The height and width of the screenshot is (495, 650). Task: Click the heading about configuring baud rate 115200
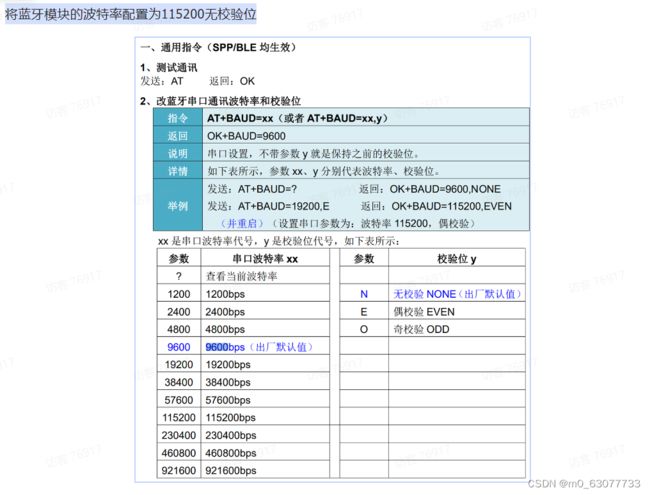click(x=131, y=14)
